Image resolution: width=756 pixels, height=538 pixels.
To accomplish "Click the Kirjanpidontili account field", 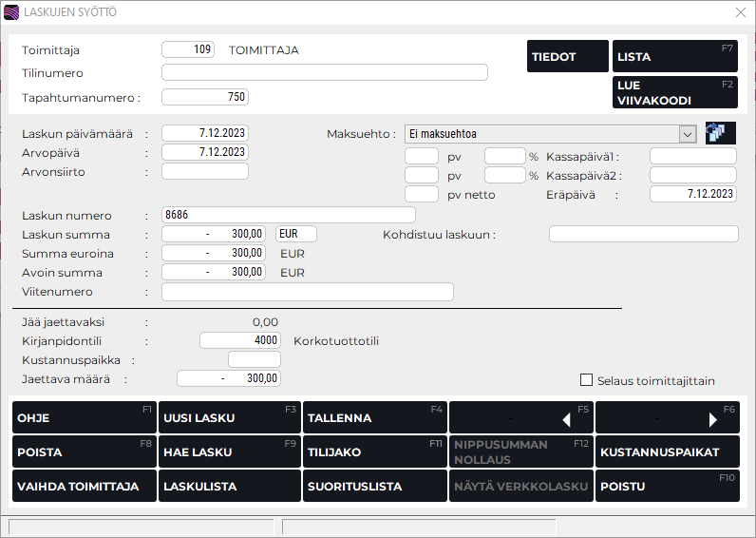I will tap(240, 340).
